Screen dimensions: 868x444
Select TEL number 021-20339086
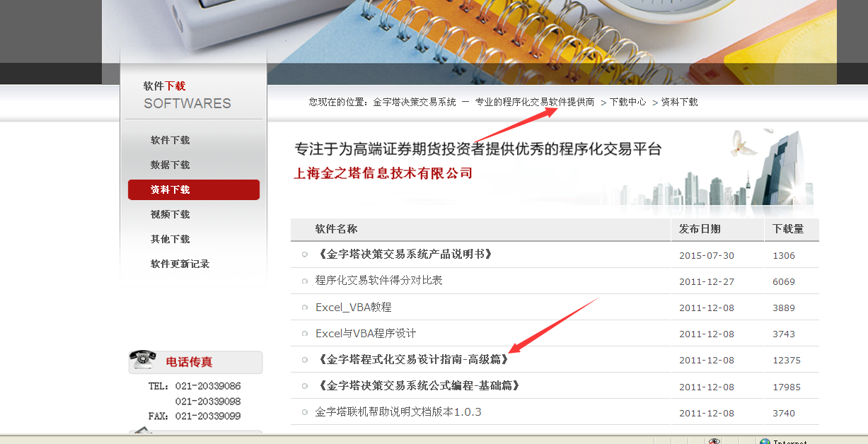208,387
